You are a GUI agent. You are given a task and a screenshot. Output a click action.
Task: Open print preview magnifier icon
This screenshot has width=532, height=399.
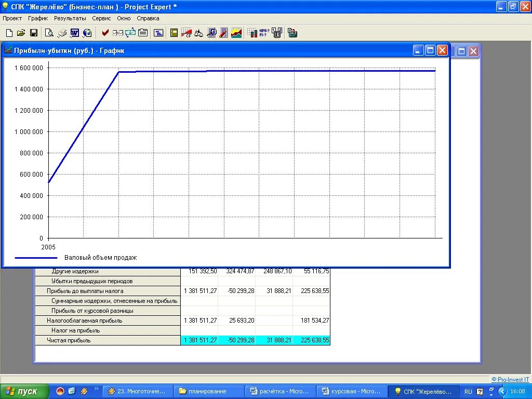pyautogui.click(x=49, y=33)
